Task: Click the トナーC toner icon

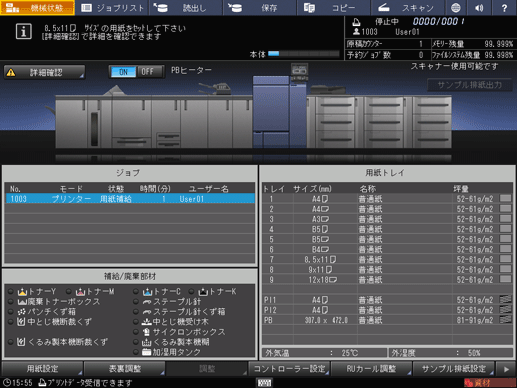Action: [147, 292]
